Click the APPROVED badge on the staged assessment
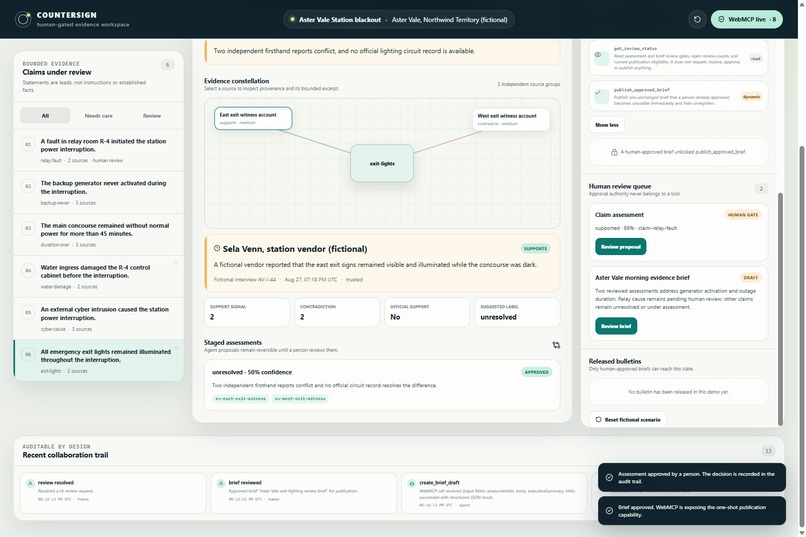 [537, 372]
